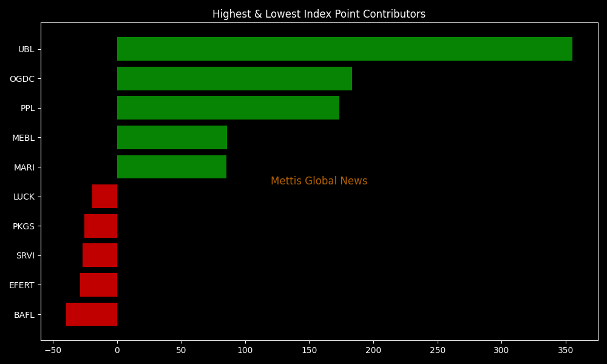Click the '350' x-axis tick label

pos(566,351)
